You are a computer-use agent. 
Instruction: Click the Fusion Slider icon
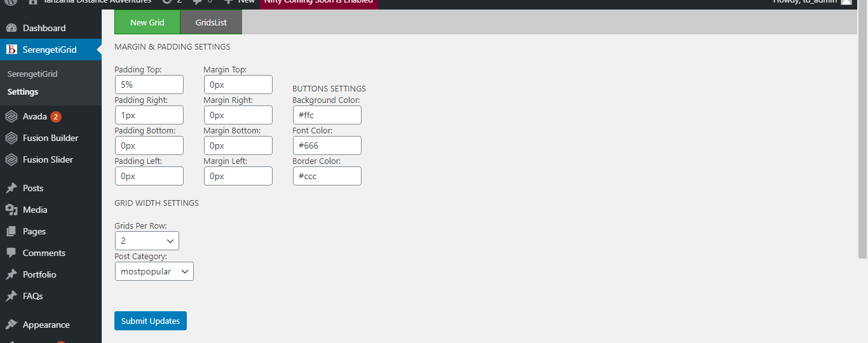point(11,159)
